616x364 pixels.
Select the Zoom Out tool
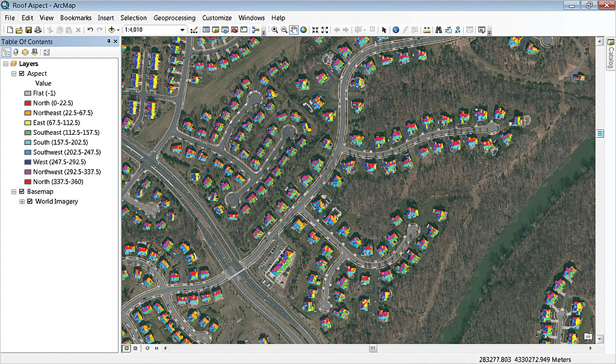point(284,30)
